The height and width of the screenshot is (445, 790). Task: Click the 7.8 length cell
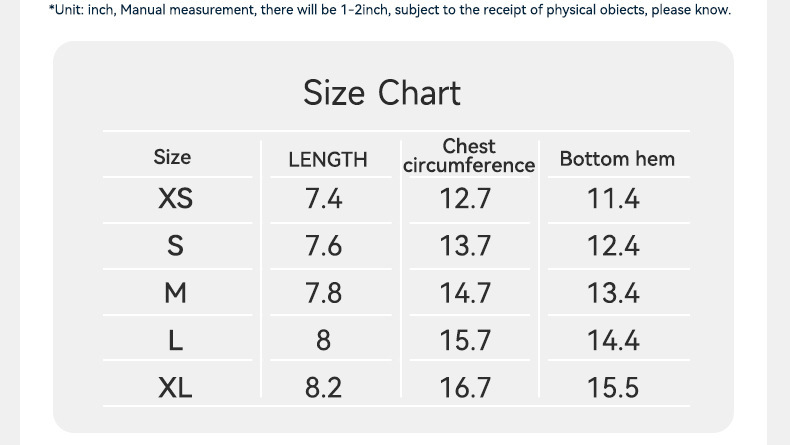pyautogui.click(x=324, y=293)
